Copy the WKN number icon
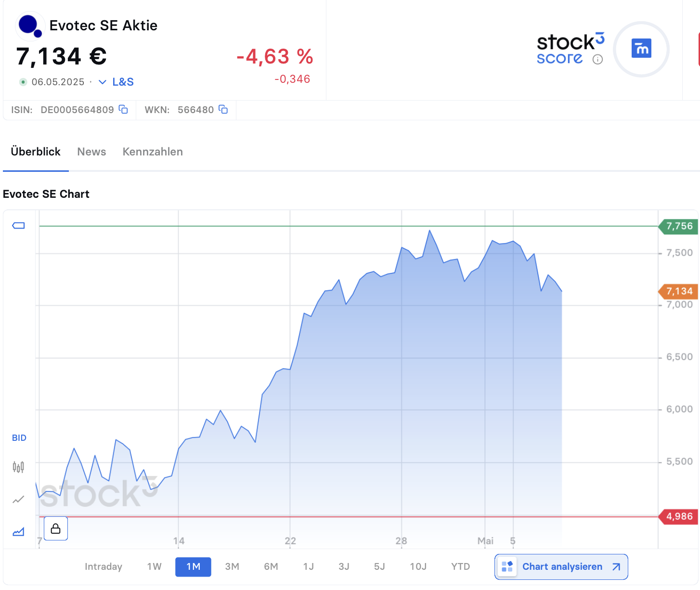The image size is (700, 590). click(x=223, y=110)
